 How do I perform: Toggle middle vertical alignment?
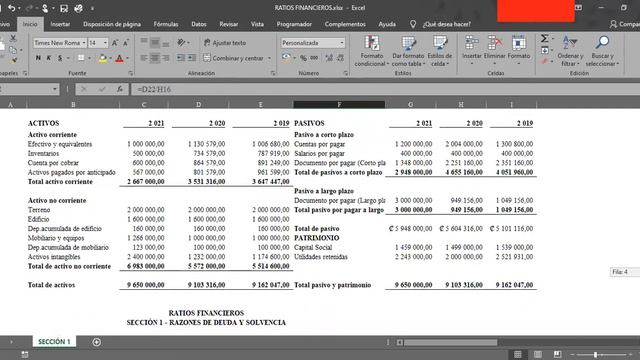point(155,42)
